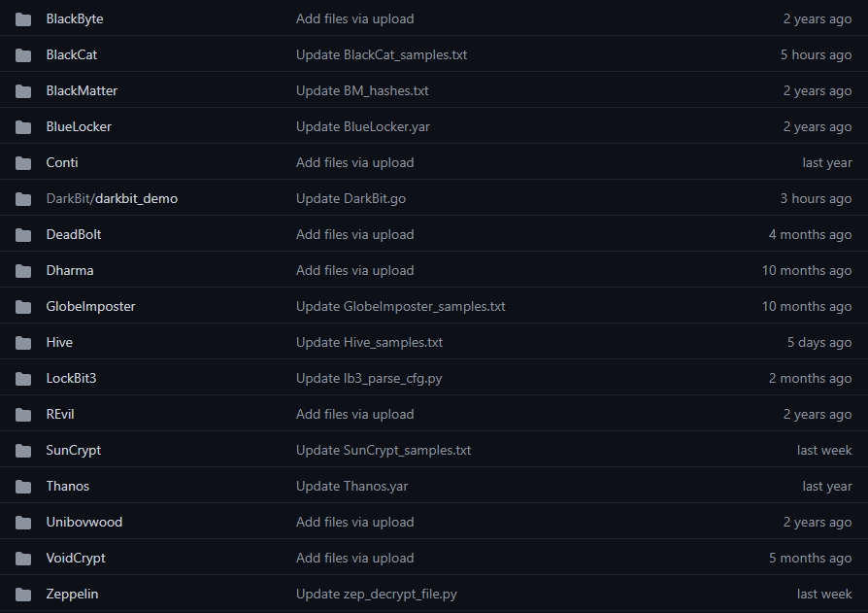Open commit "Update zep_decrypt_file.py"
Viewport: 868px width, 613px height.
[377, 594]
